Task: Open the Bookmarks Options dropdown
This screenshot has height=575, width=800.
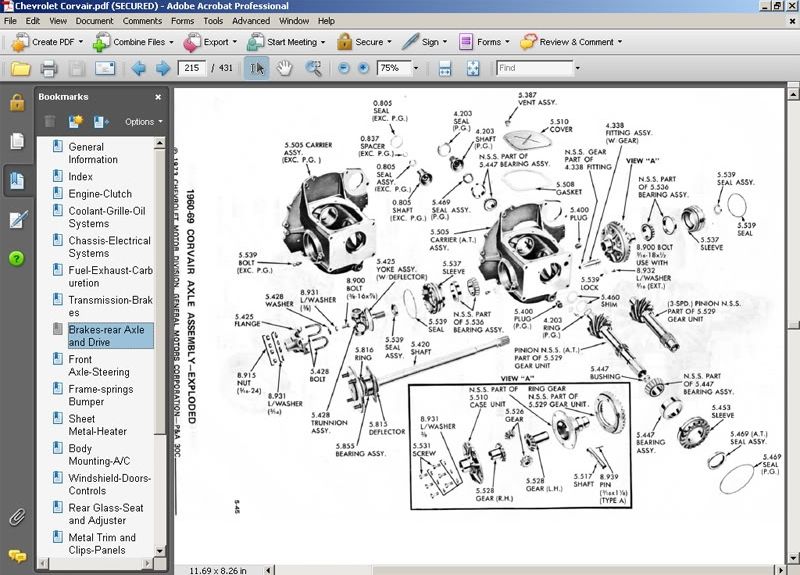Action: click(144, 122)
